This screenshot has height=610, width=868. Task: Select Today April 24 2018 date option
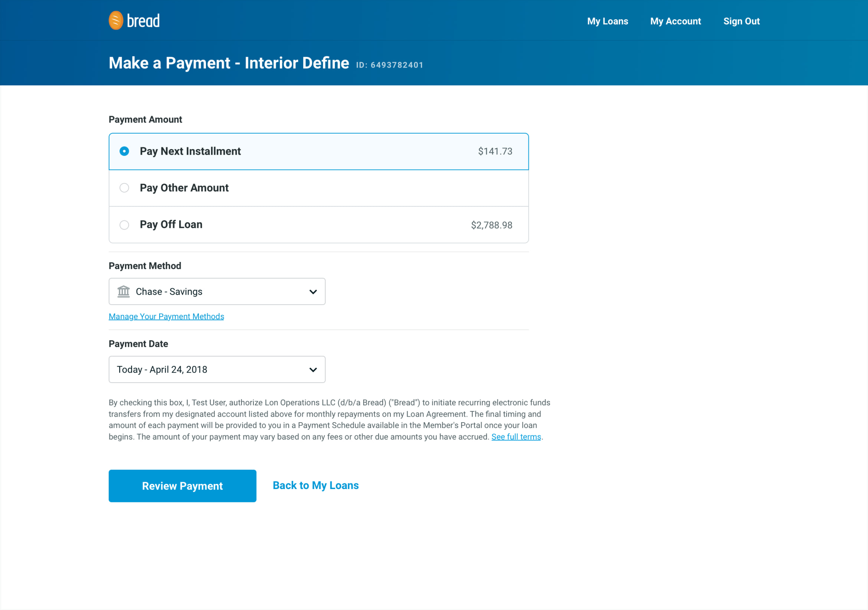click(216, 368)
